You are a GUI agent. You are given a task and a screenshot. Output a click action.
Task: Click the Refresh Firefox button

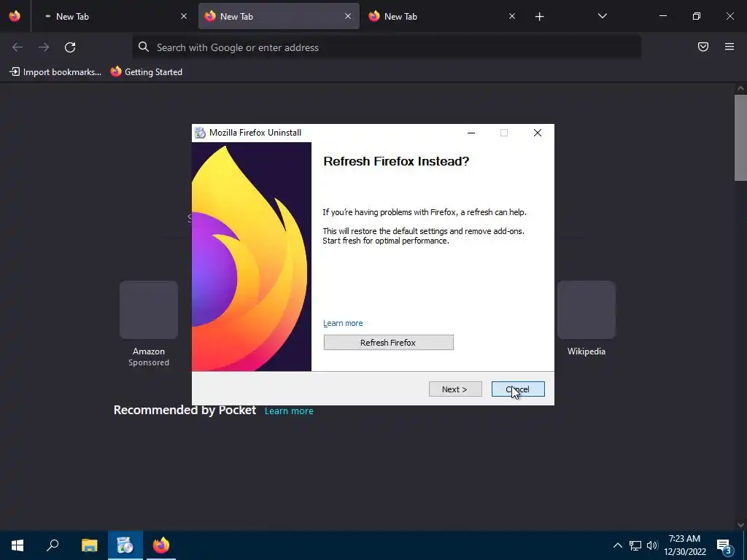pyautogui.click(x=388, y=343)
